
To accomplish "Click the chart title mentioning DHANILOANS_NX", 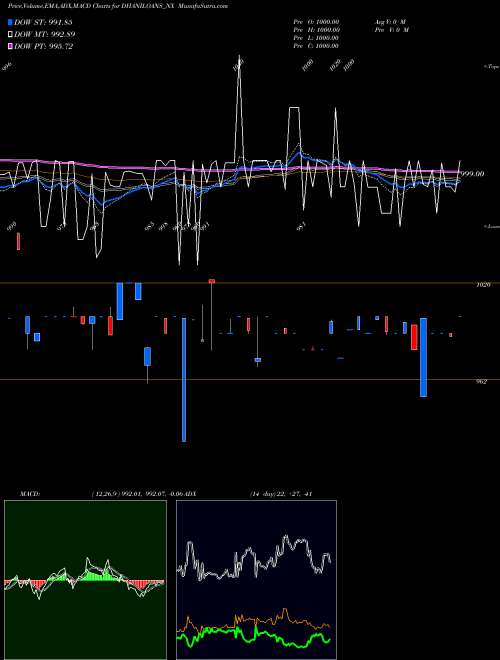I will point(118,6).
